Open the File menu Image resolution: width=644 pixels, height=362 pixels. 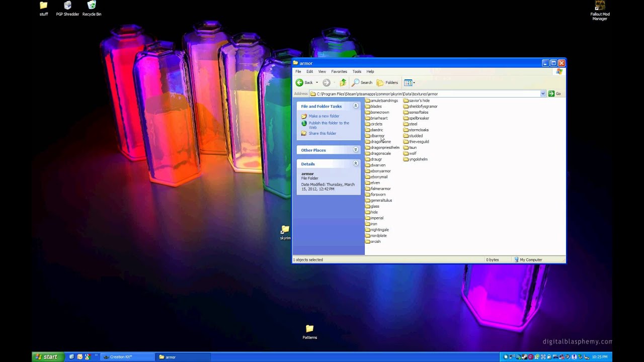point(298,71)
